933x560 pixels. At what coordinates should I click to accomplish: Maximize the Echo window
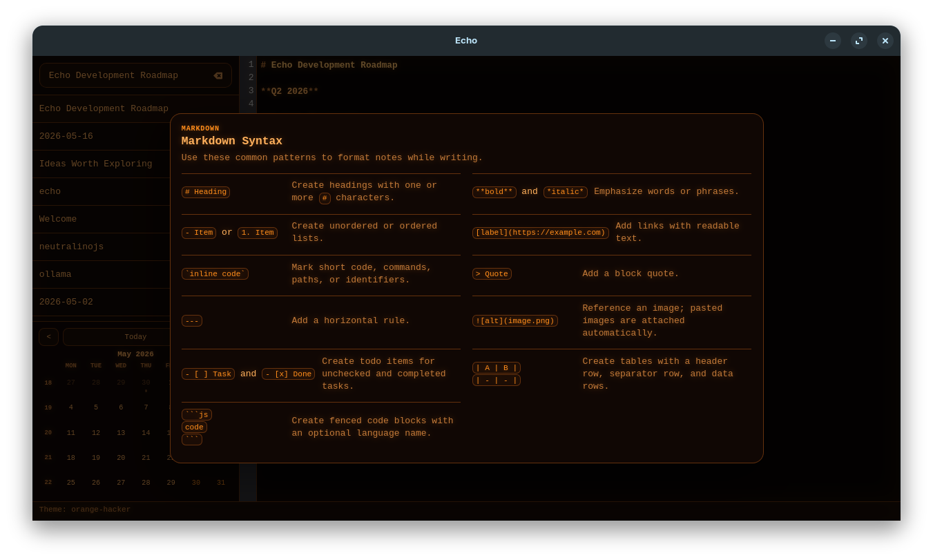click(x=859, y=41)
